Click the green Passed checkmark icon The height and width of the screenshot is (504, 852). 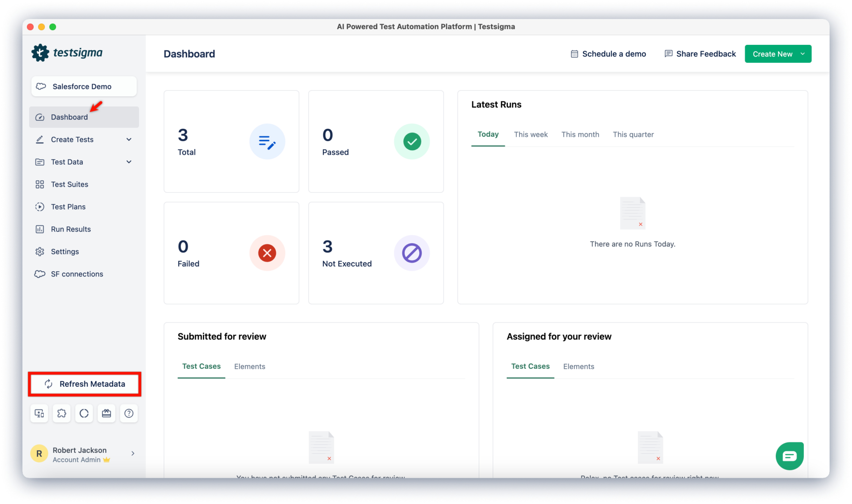[412, 142]
